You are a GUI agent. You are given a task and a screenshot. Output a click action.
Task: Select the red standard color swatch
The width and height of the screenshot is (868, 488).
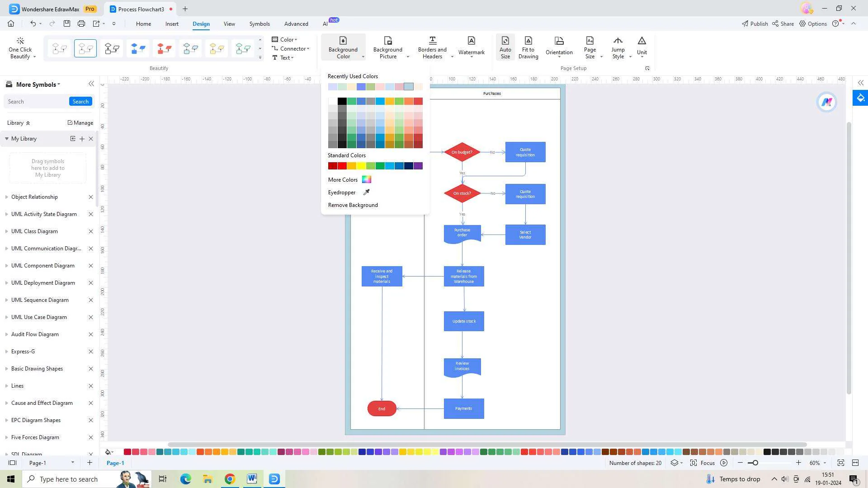click(x=341, y=166)
